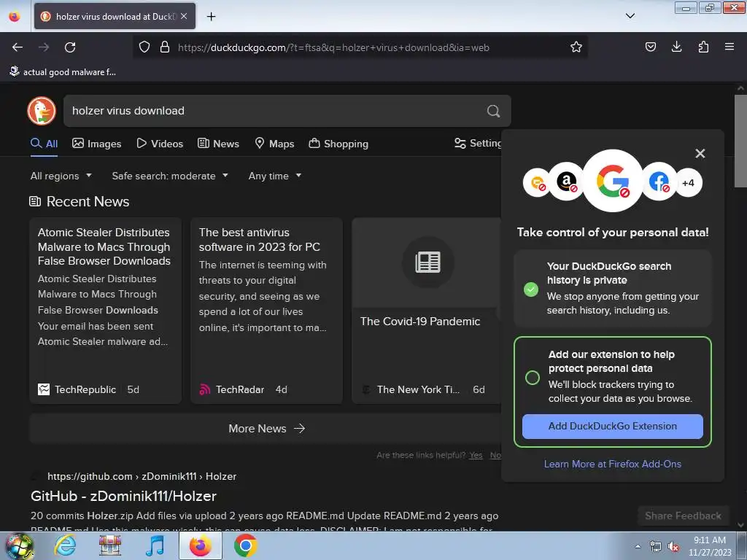Close the 'holzer virus download' tab
The image size is (747, 560).
[x=184, y=16]
